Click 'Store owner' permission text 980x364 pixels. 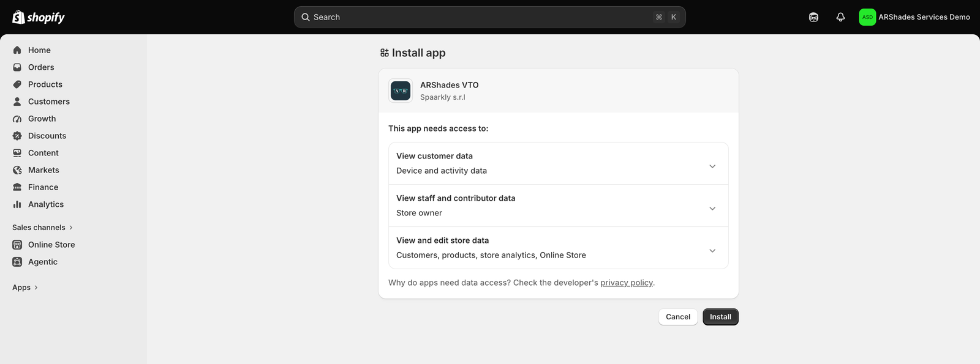click(x=419, y=213)
